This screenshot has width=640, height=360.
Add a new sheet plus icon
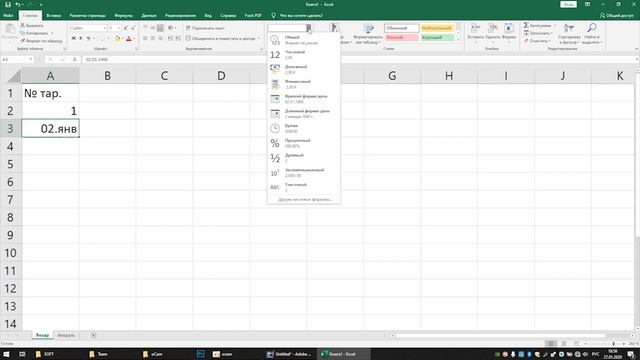pos(93,335)
